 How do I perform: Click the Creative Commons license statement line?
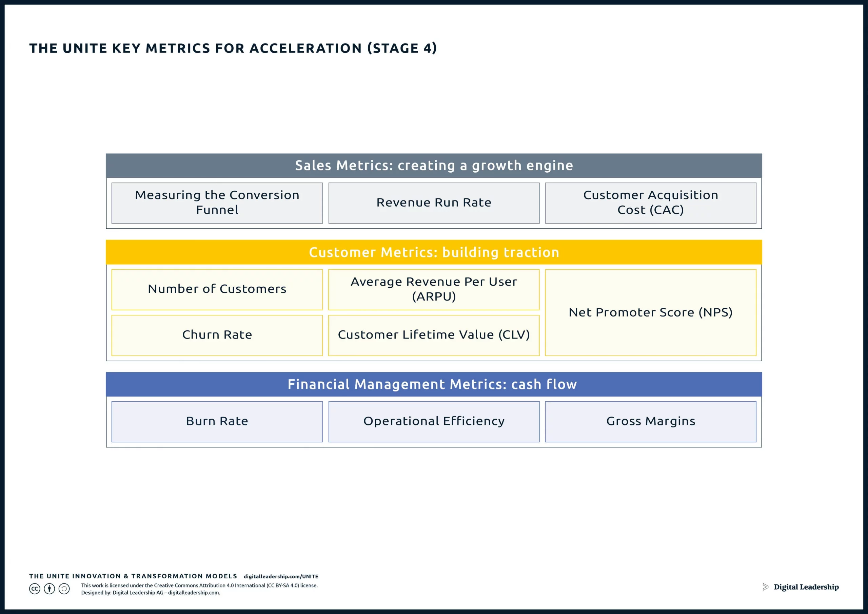[199, 585]
